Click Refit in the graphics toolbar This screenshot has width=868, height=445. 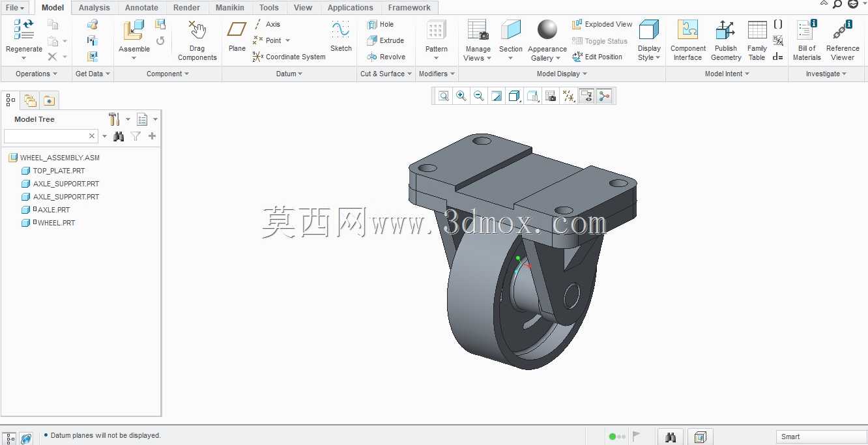444,96
